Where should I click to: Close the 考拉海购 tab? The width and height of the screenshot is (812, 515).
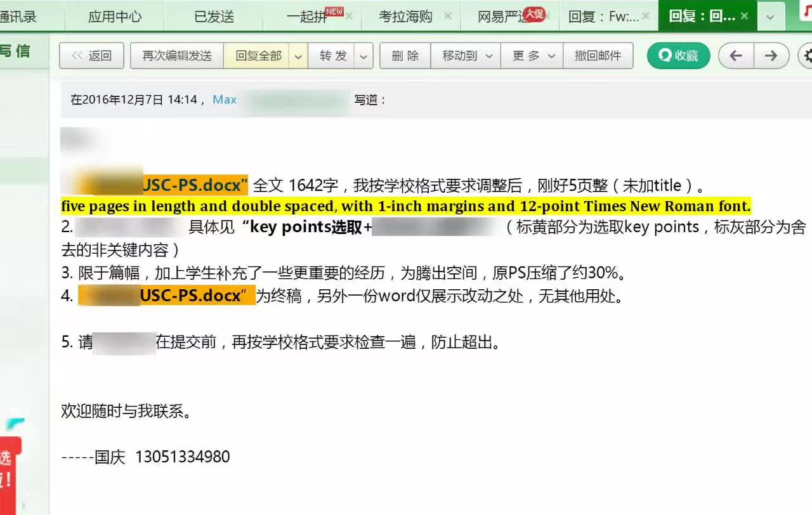(x=448, y=16)
